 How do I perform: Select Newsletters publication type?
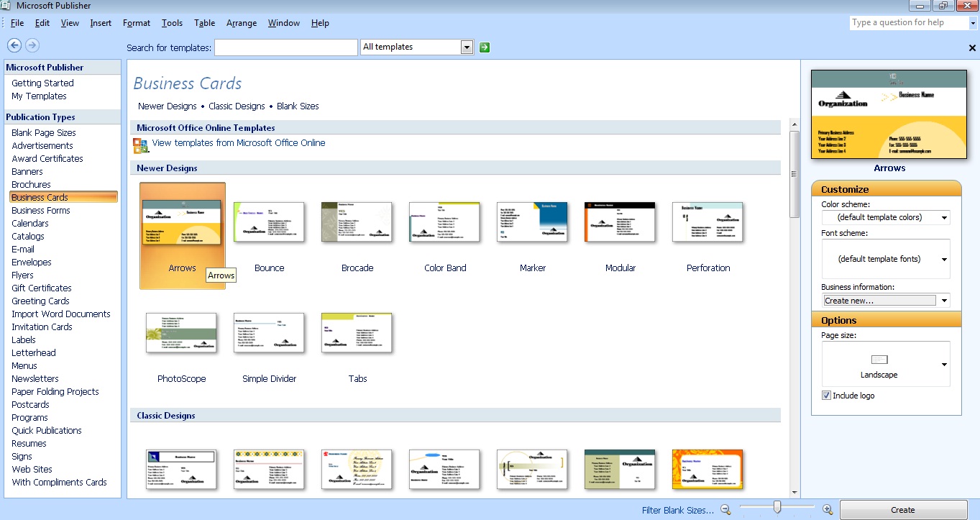coord(35,379)
